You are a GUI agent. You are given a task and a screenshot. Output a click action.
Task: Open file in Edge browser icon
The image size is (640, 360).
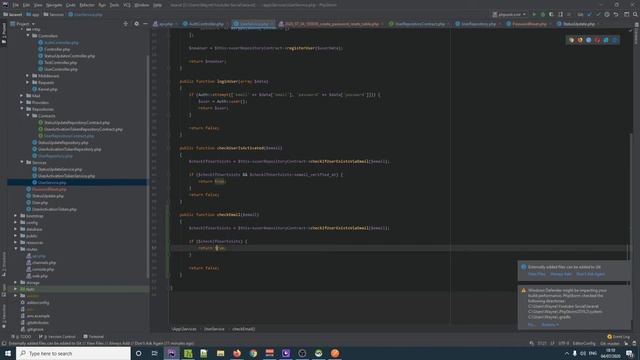point(615,40)
